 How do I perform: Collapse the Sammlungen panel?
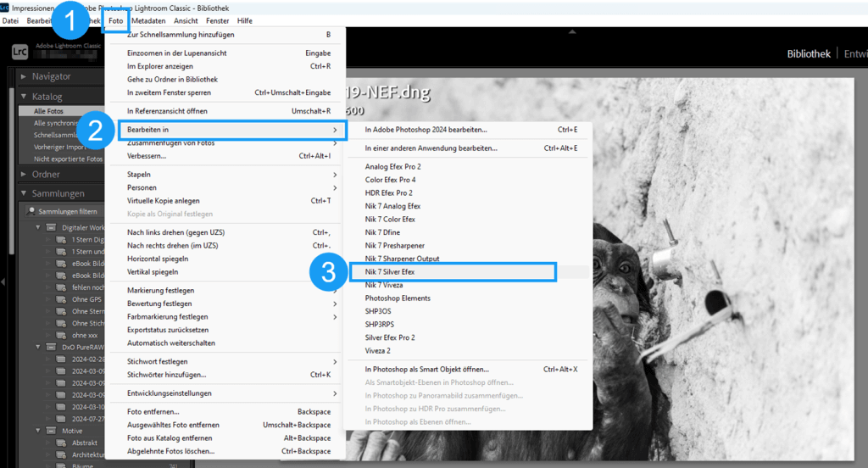coord(23,193)
